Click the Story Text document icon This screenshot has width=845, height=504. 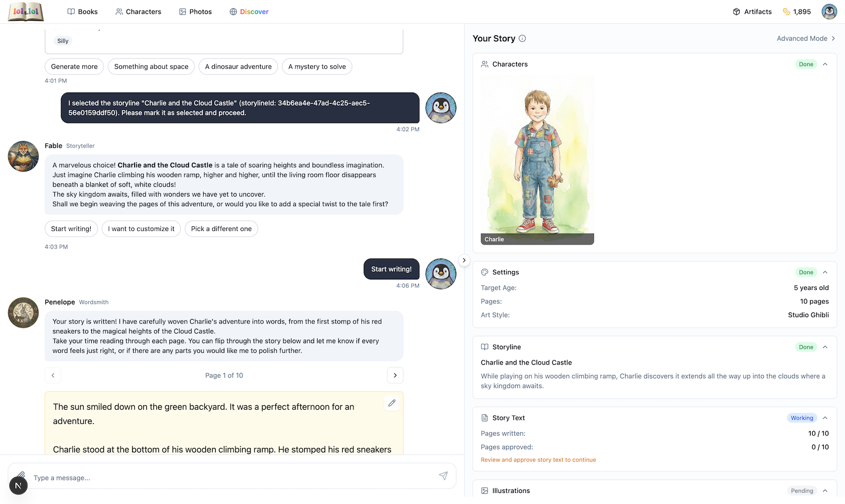[x=484, y=417]
